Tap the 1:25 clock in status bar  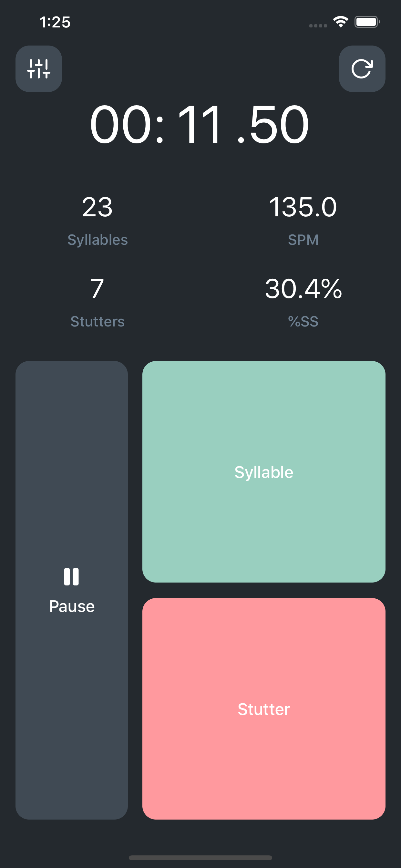tap(55, 22)
